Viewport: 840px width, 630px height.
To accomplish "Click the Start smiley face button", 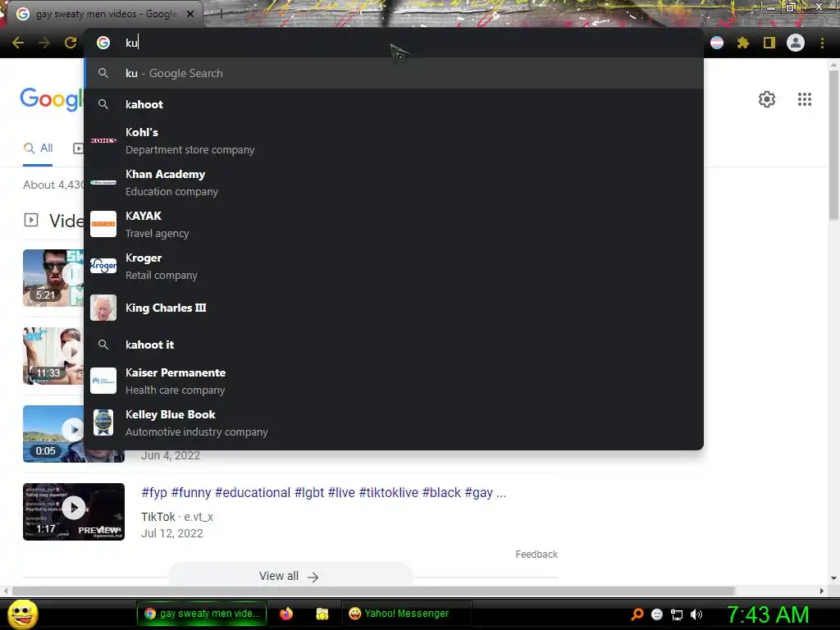I will (22, 614).
